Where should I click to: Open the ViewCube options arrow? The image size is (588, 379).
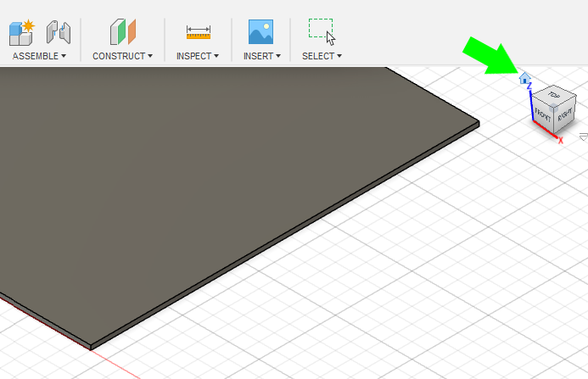(583, 136)
